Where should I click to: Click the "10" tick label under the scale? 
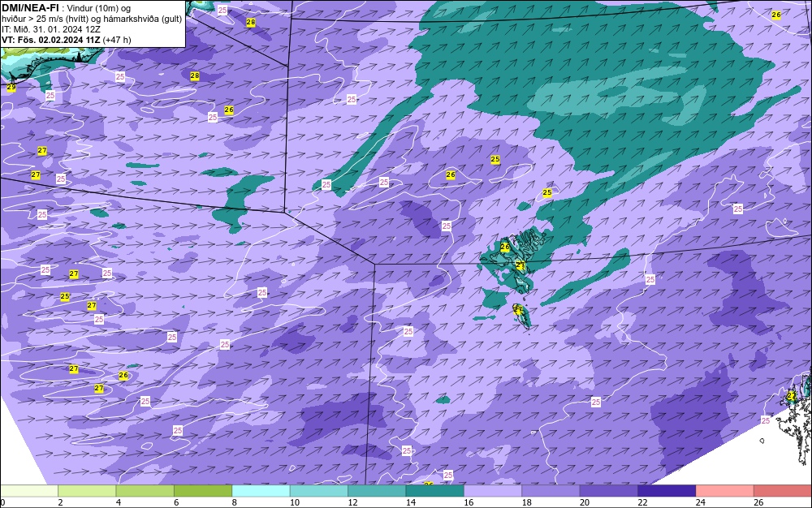coord(295,502)
